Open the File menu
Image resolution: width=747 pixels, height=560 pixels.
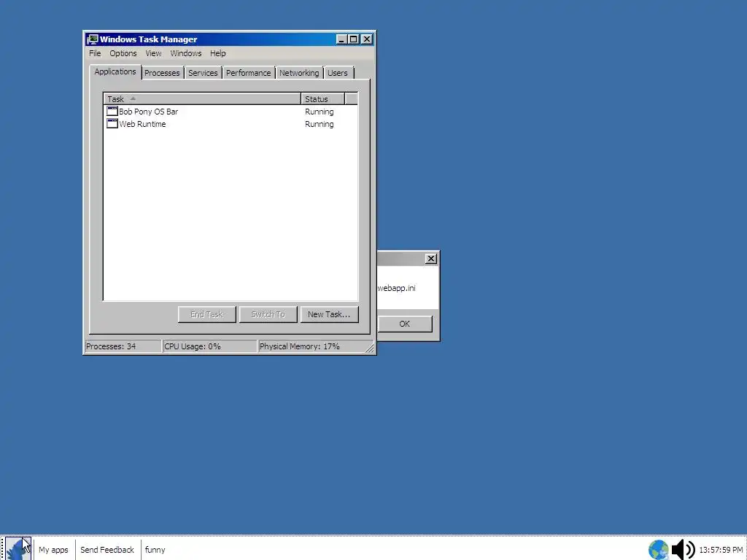(x=95, y=53)
